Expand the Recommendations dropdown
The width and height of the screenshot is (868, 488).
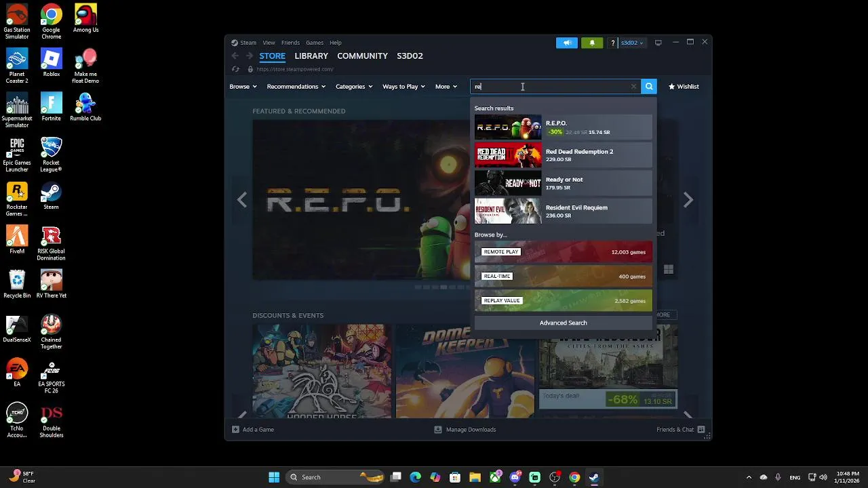tap(296, 87)
